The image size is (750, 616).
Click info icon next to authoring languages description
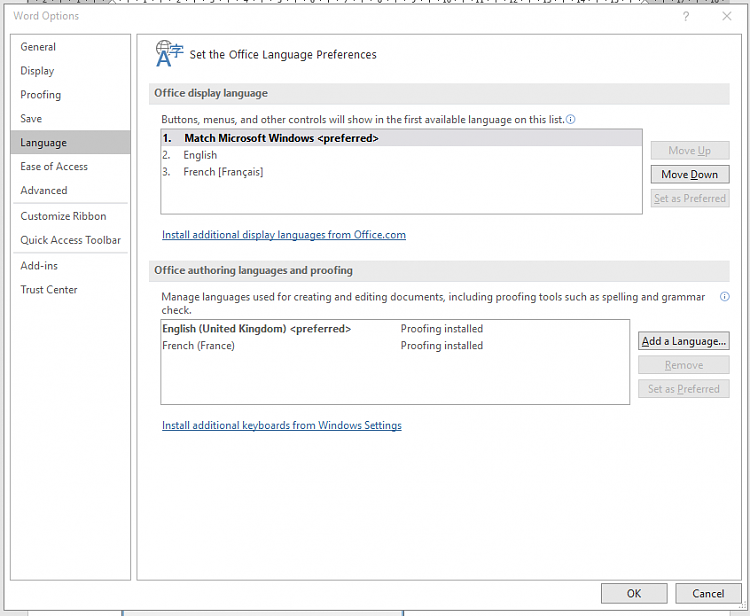(724, 297)
